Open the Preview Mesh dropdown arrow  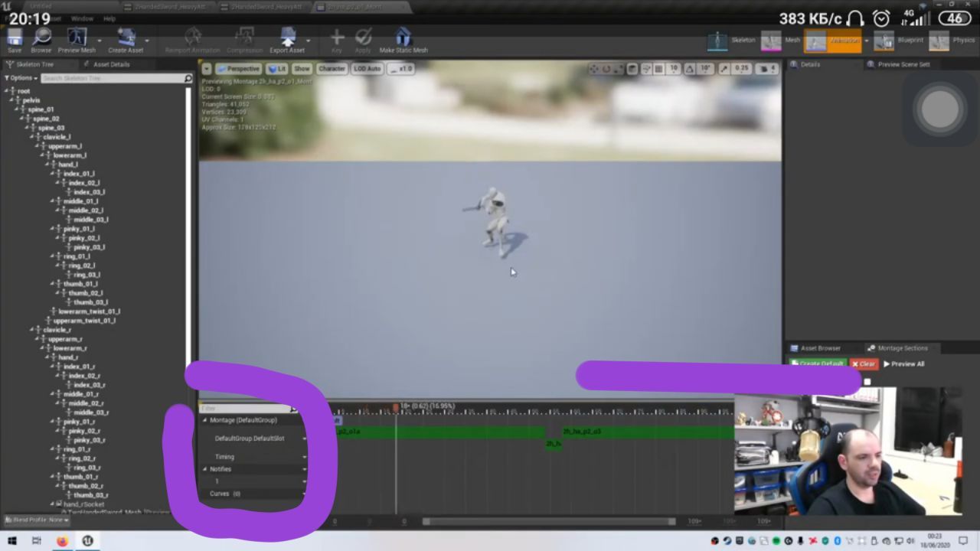coord(100,41)
